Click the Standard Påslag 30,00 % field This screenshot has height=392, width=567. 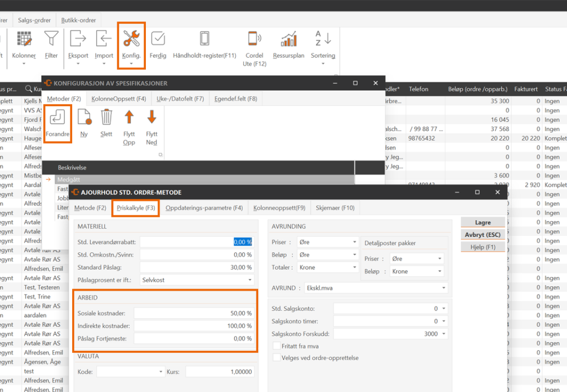click(x=197, y=267)
